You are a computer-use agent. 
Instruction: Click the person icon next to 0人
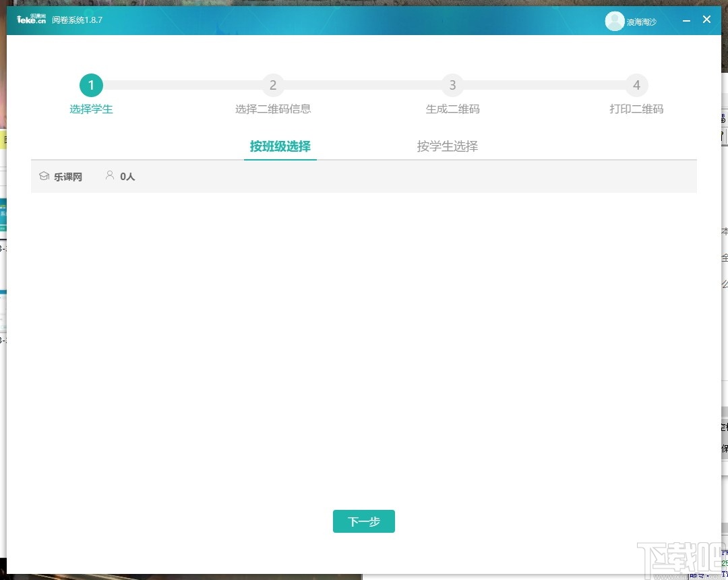[110, 175]
